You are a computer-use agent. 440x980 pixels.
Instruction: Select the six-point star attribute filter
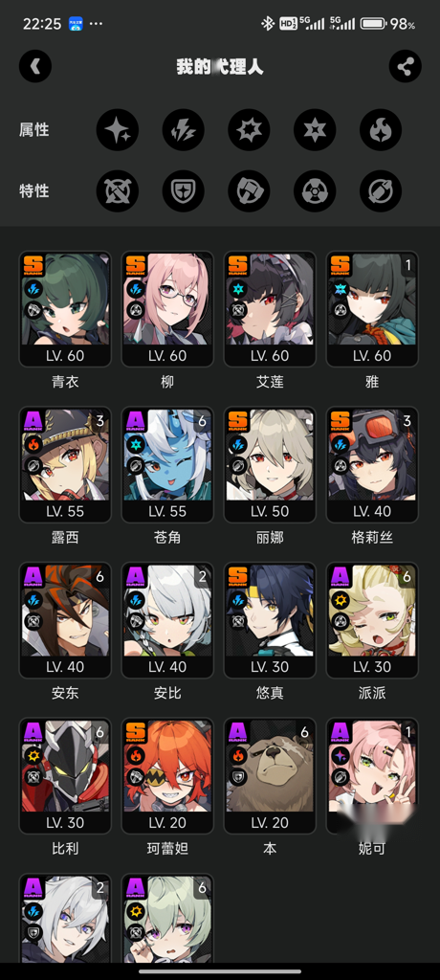click(315, 130)
